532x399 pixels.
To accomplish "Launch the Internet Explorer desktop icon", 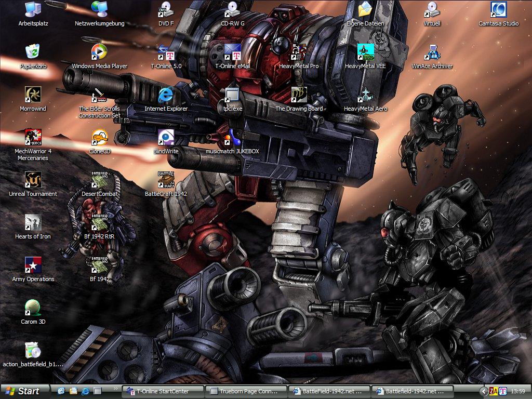I will point(166,99).
